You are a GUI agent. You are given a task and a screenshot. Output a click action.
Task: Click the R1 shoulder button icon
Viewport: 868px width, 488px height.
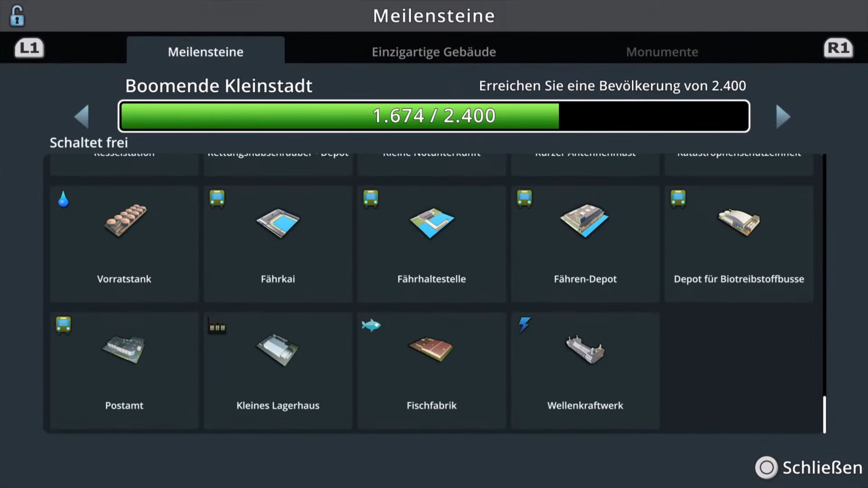(838, 48)
